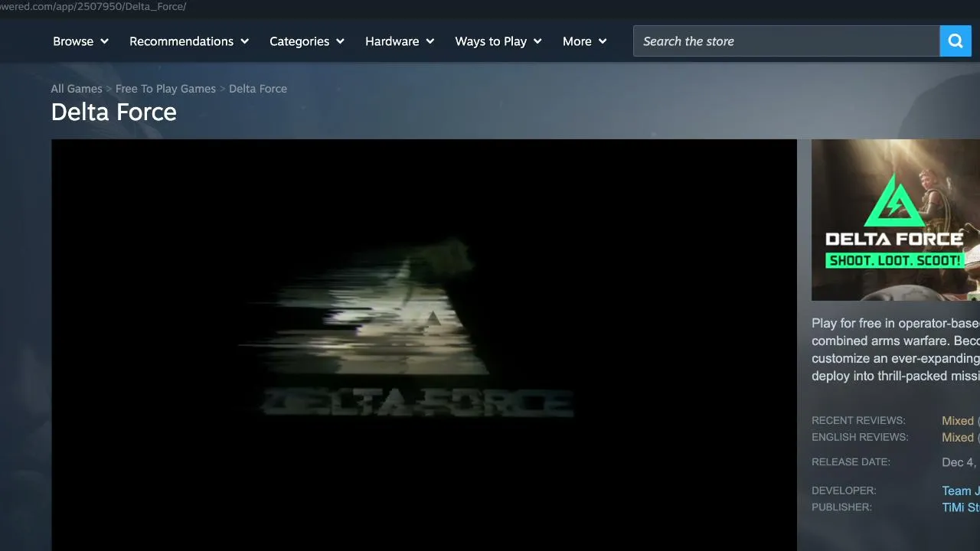
Task: Click the PUBLISHER label
Action: coord(841,507)
